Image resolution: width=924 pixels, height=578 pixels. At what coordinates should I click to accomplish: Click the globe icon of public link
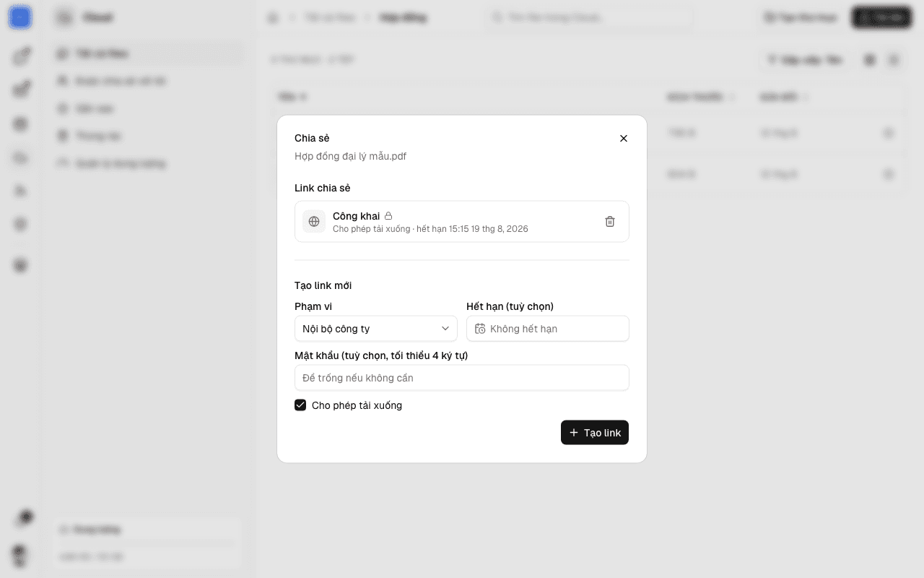point(314,221)
